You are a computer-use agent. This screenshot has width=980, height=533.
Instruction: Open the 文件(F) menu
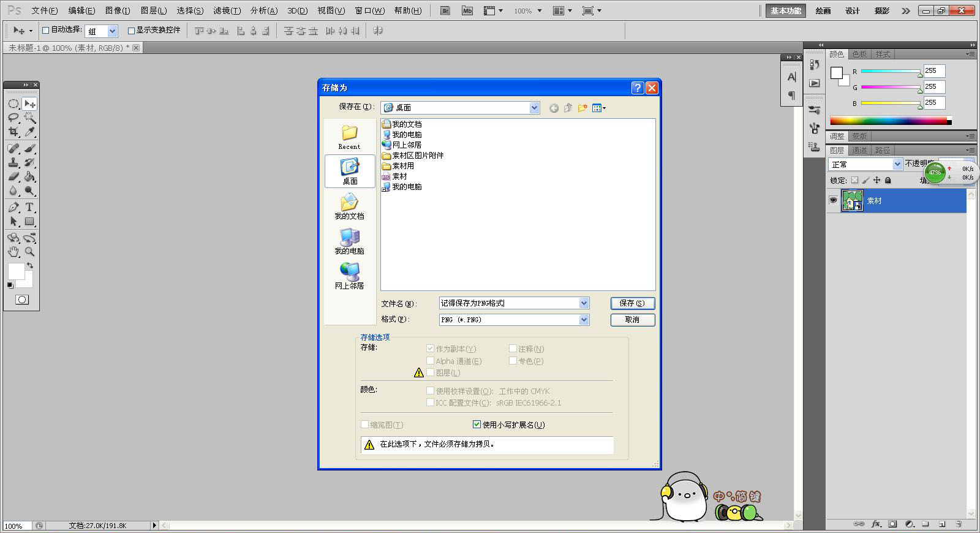pyautogui.click(x=44, y=10)
